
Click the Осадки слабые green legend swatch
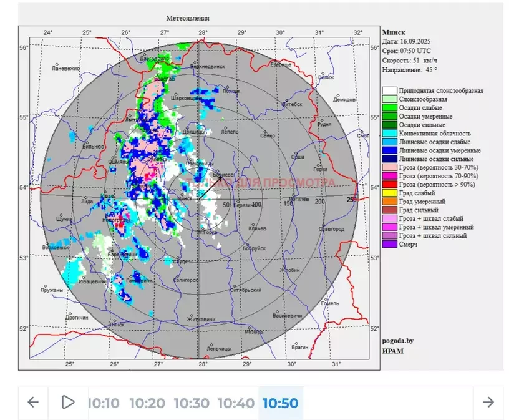coord(389,108)
